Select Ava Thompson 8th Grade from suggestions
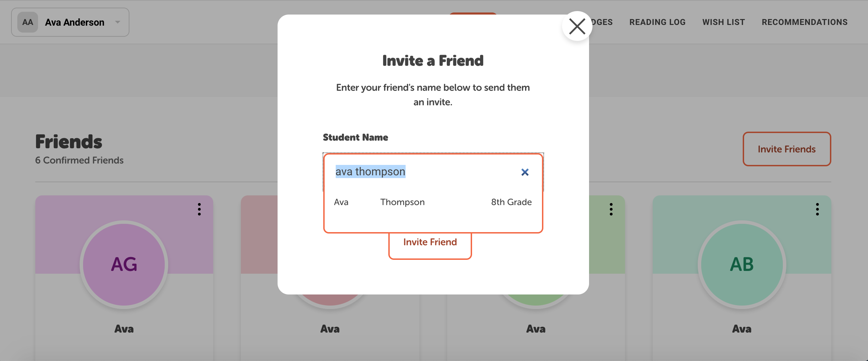The image size is (868, 361). pos(433,202)
